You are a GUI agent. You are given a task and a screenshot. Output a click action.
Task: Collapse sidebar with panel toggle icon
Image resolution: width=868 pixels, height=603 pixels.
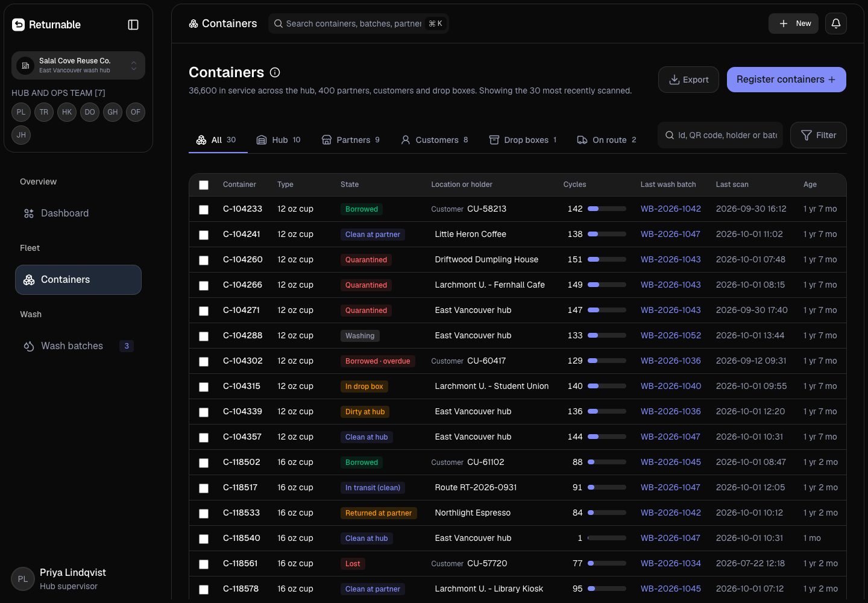coord(133,25)
